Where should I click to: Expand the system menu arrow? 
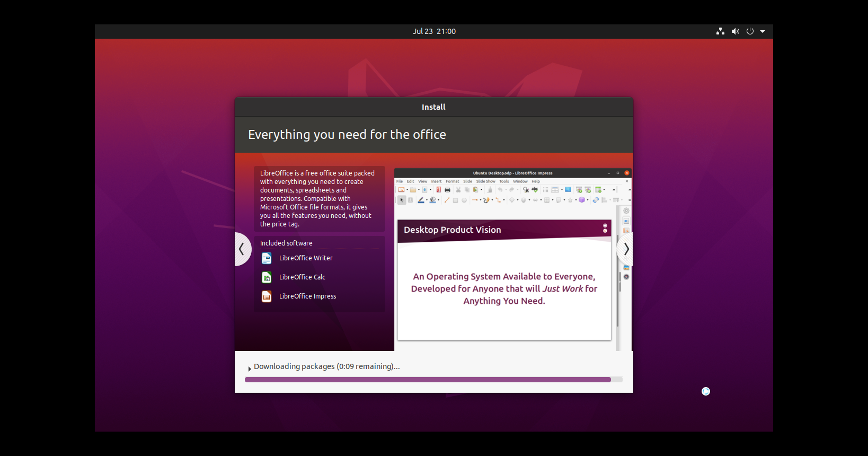(x=763, y=31)
